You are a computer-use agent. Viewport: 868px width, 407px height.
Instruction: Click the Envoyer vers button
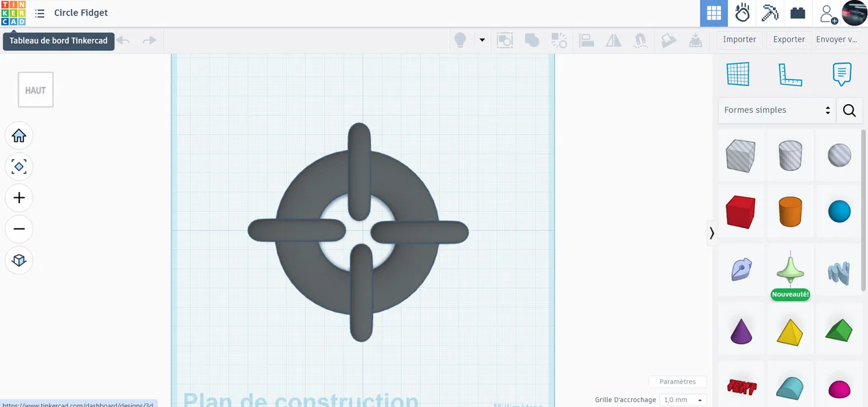pos(836,39)
